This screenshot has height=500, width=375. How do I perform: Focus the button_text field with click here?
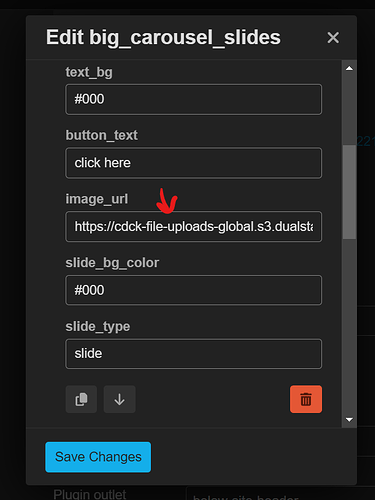click(194, 163)
